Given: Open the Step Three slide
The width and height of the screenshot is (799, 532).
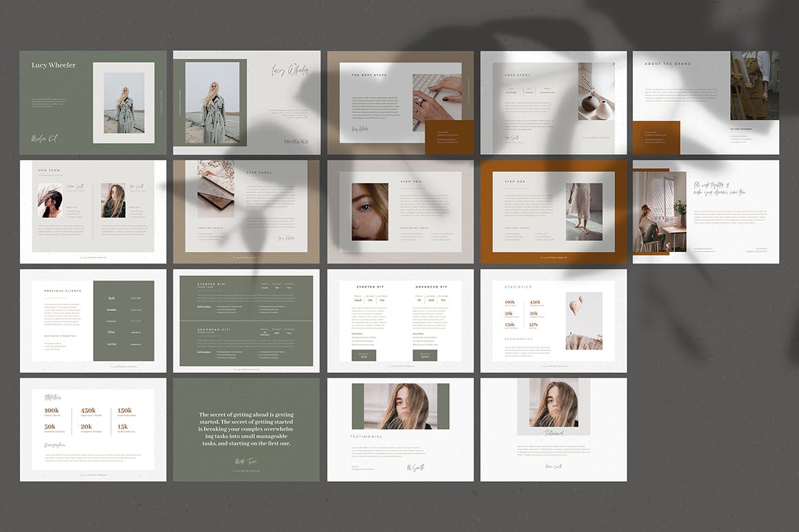Looking at the screenshot, I should pos(247,211).
